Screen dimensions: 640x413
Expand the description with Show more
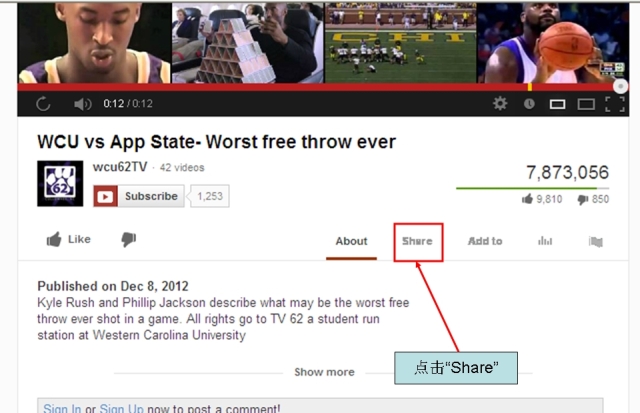324,372
